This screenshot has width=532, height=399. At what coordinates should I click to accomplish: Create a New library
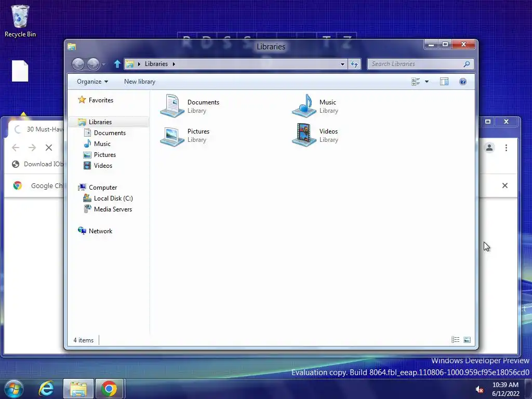(x=140, y=82)
